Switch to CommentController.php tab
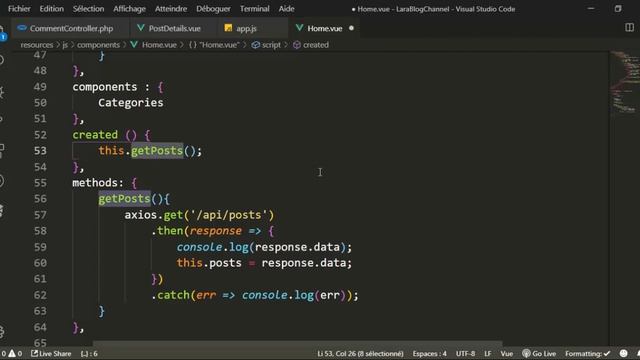This screenshot has height=360, width=640. pos(71,28)
